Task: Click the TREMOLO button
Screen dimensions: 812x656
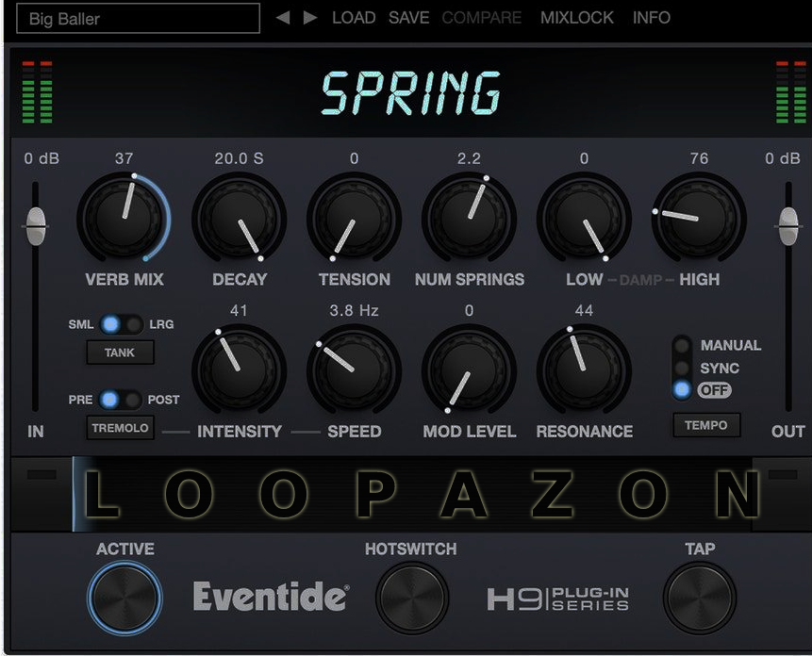Action: click(120, 428)
